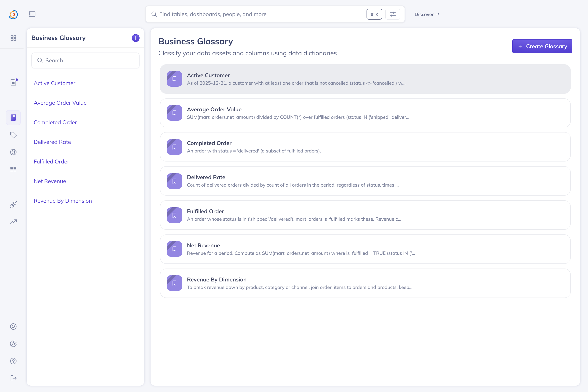Open the tags icon in sidebar
Screen dimensions: 588x392
[x=13, y=135]
